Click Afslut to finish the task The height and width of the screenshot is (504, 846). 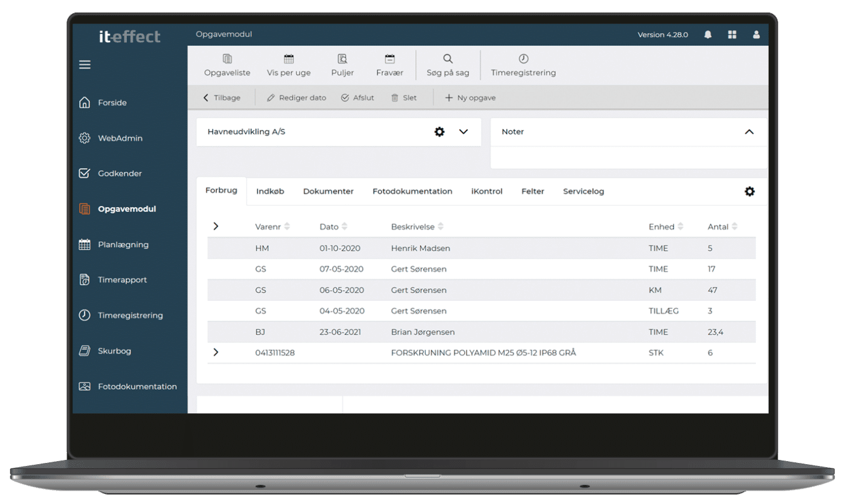click(x=358, y=97)
